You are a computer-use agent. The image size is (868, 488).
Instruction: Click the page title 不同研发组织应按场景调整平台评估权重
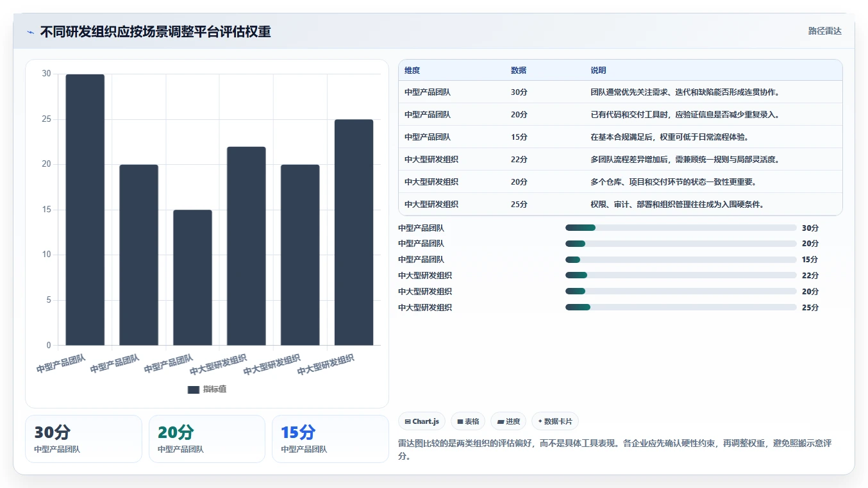point(156,31)
